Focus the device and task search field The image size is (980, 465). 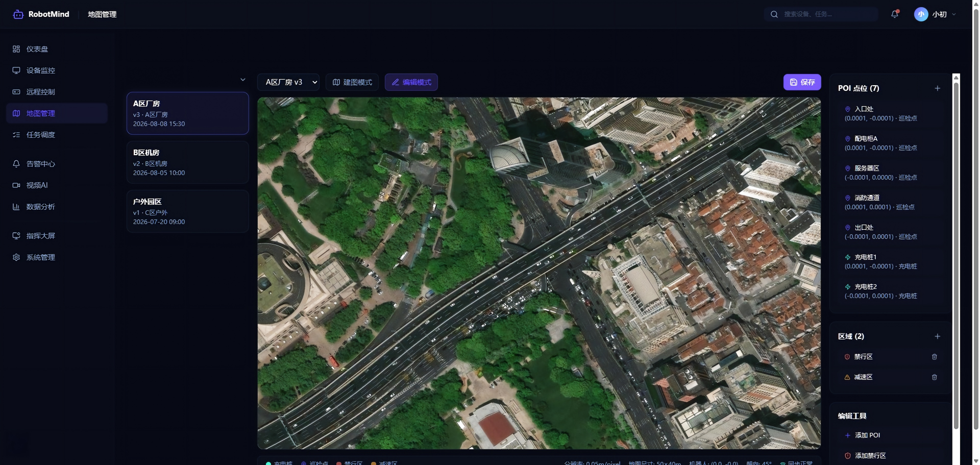tap(821, 14)
